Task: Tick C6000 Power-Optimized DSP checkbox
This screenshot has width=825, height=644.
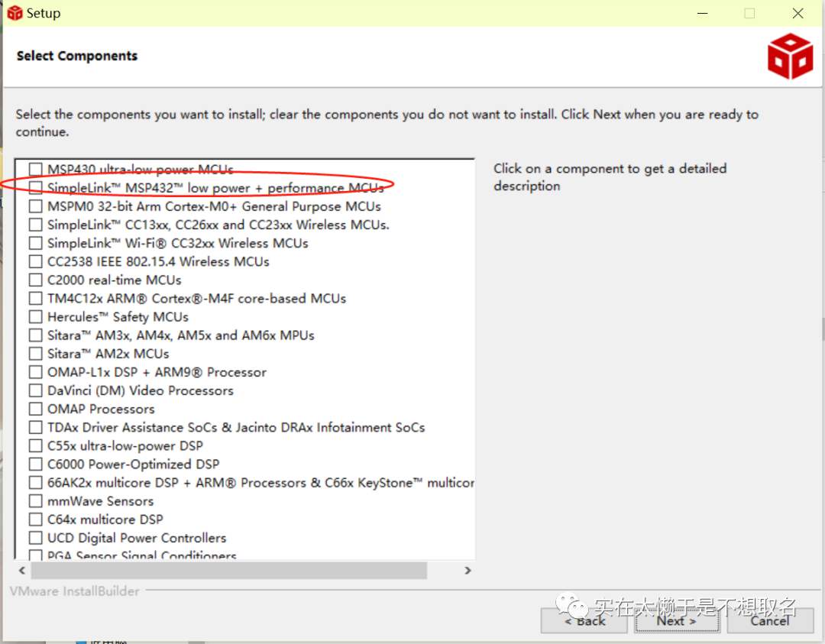Action: tap(36, 464)
